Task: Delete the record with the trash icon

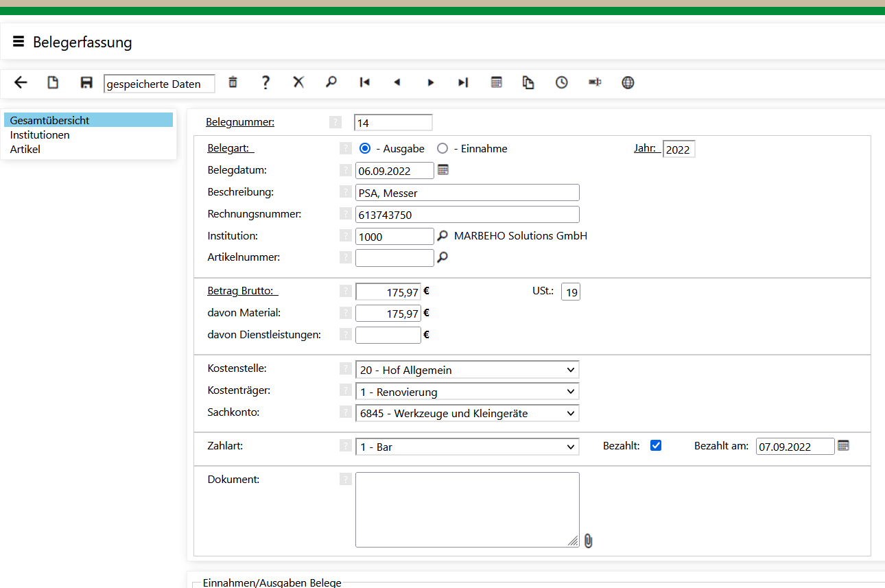Action: 233,82
